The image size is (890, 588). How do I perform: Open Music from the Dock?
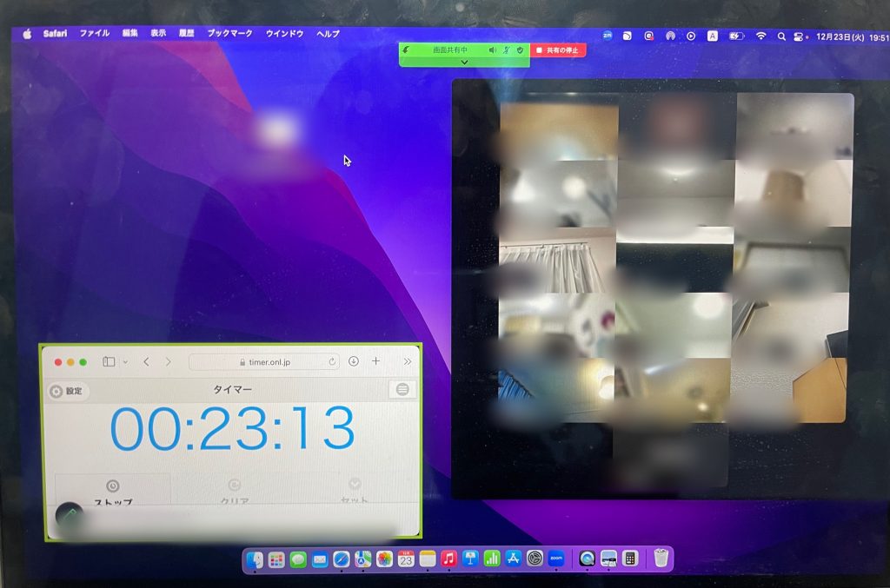click(x=449, y=559)
